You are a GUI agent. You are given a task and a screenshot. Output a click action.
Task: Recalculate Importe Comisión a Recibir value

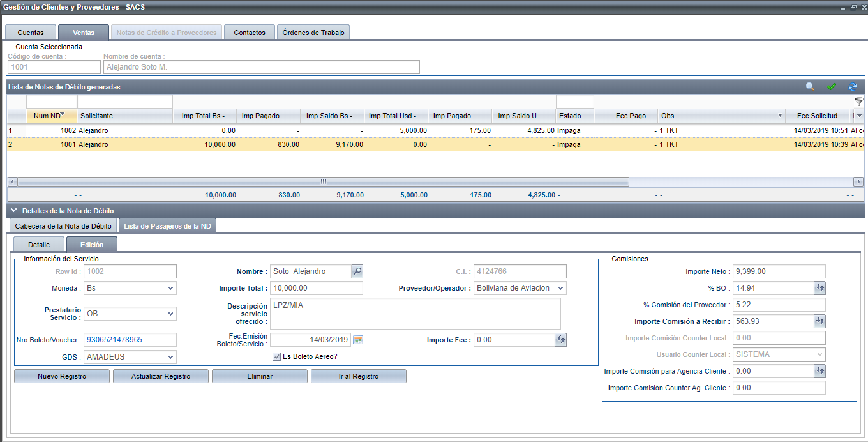point(820,321)
